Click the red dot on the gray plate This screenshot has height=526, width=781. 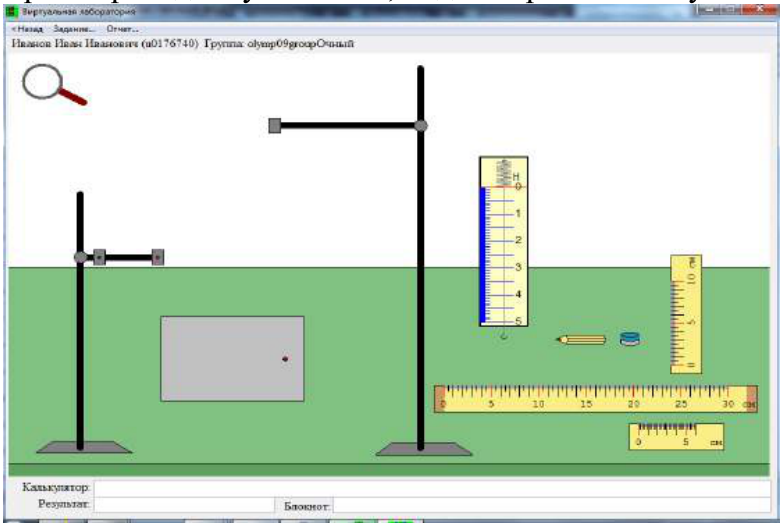[285, 359]
